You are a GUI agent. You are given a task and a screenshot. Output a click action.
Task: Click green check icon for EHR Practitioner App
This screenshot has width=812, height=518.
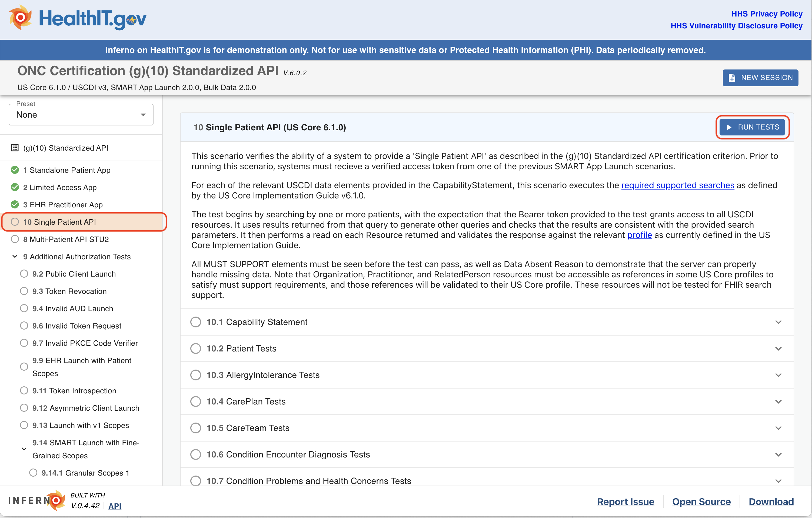tap(15, 204)
